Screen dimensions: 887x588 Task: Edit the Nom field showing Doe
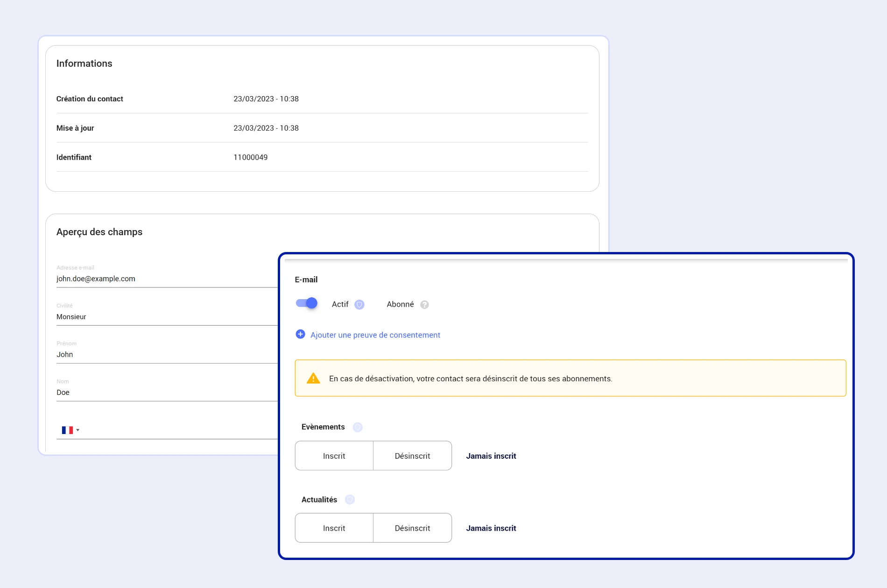[x=167, y=392]
